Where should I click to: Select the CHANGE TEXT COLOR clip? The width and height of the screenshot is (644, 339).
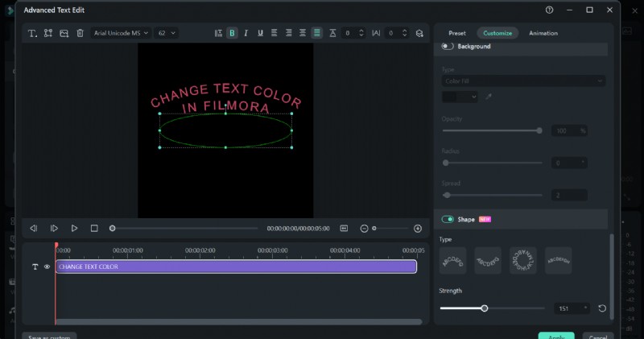click(236, 267)
